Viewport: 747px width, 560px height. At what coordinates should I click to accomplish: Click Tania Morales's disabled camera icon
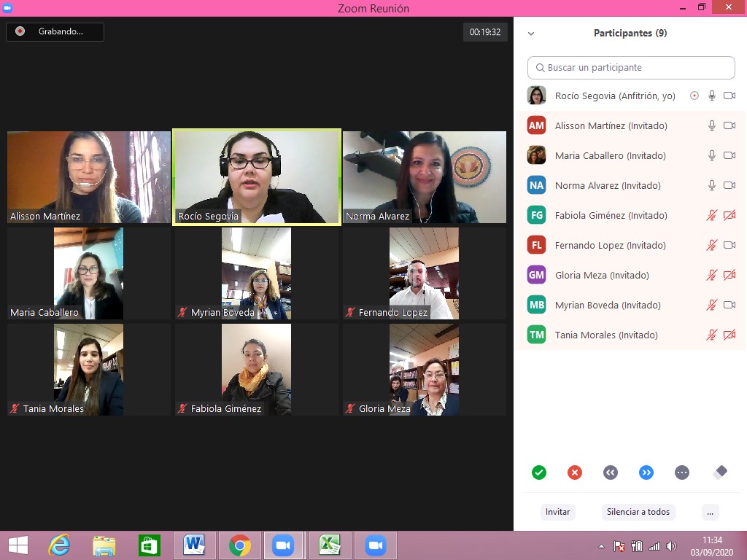point(729,335)
